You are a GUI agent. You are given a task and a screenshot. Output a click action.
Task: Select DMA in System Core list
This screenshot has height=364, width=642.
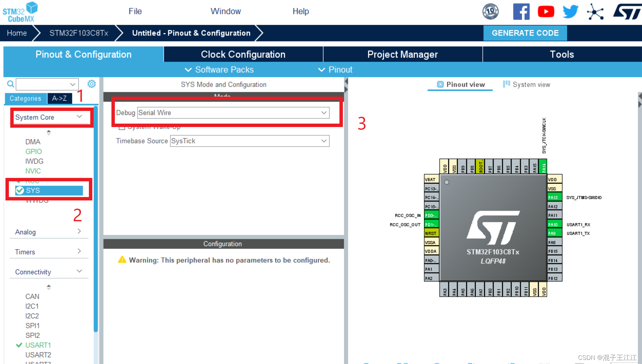pyautogui.click(x=33, y=142)
